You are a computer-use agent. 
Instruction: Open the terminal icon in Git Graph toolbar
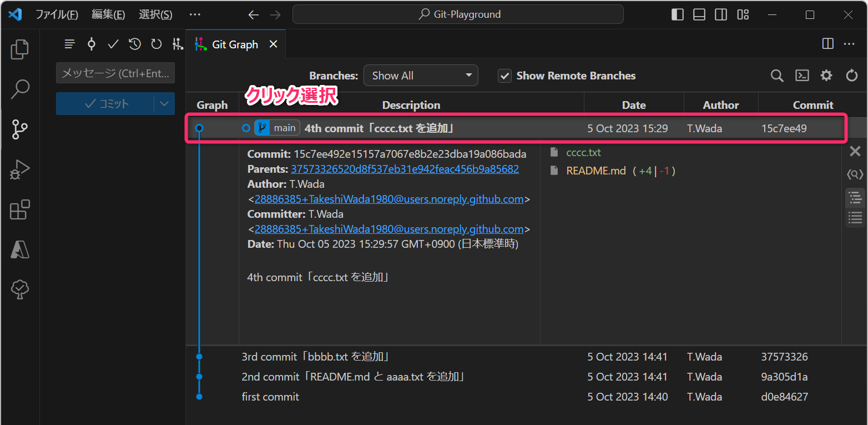click(x=802, y=76)
